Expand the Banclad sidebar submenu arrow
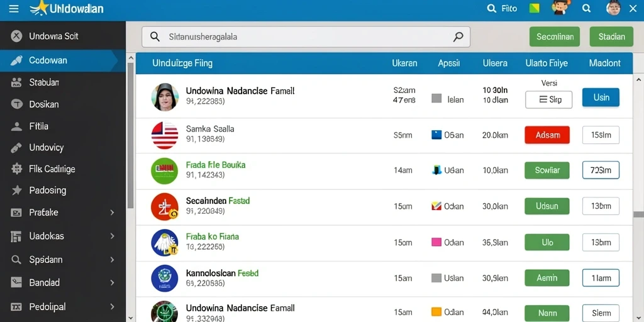This screenshot has height=322, width=644. click(112, 282)
